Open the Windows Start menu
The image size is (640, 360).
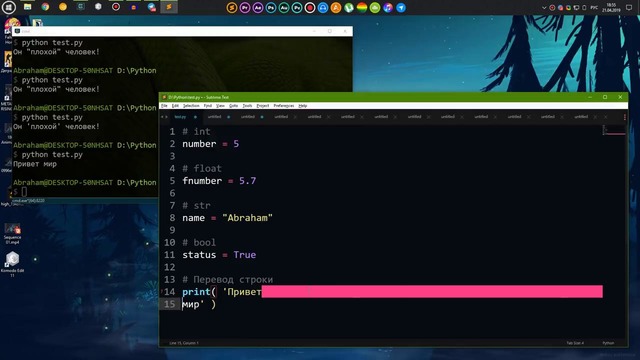[9, 7]
